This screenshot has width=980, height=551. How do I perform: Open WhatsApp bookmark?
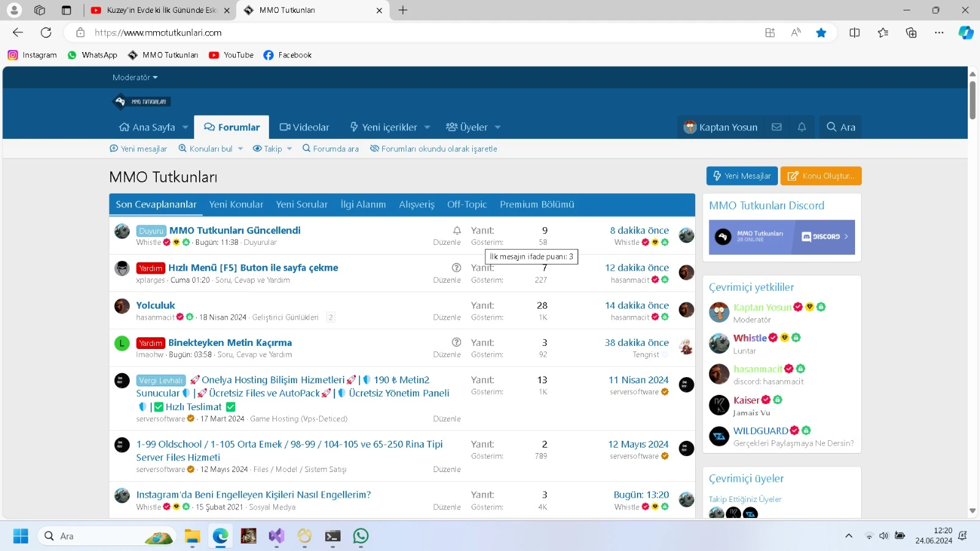coord(92,55)
